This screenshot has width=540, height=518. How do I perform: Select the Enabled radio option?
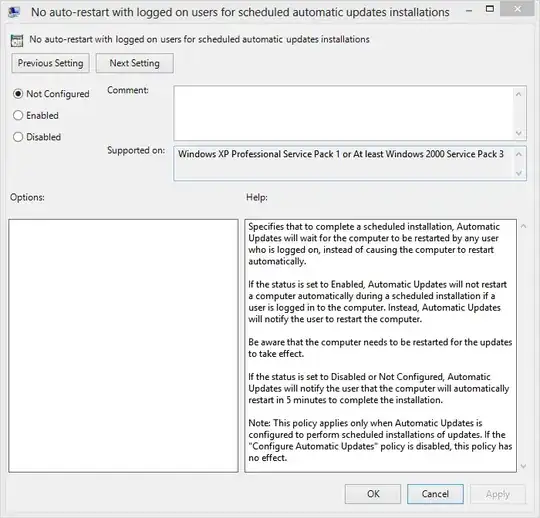18,115
